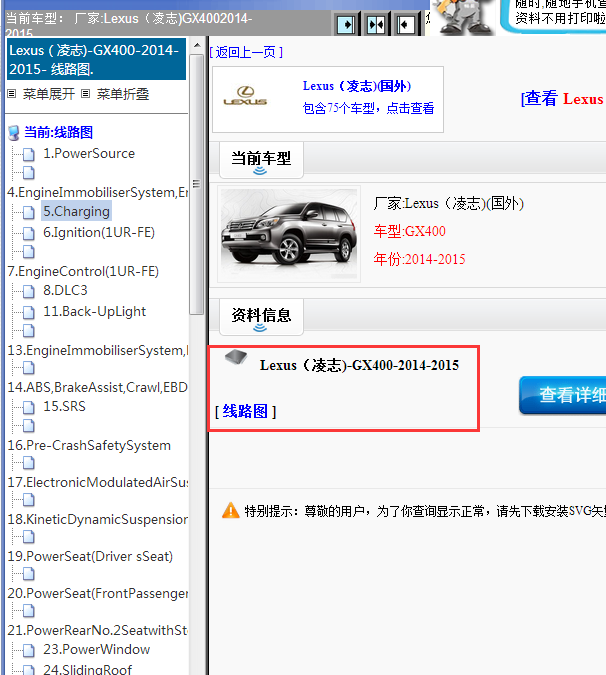Click the tree panel vertical scrollbar thumb

pos(197,184)
